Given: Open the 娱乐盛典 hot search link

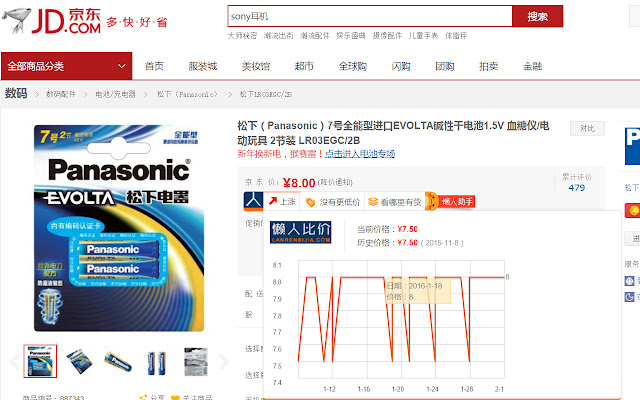Looking at the screenshot, I should pos(351,36).
